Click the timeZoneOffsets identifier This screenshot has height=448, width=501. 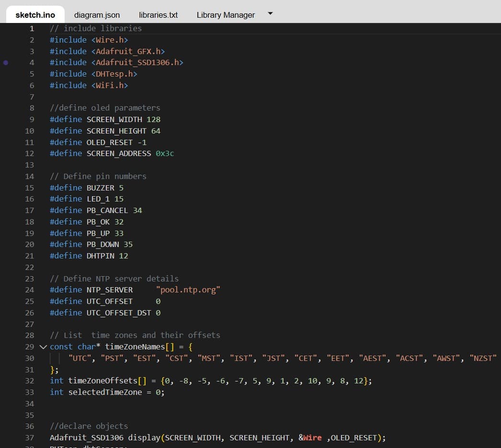103,381
